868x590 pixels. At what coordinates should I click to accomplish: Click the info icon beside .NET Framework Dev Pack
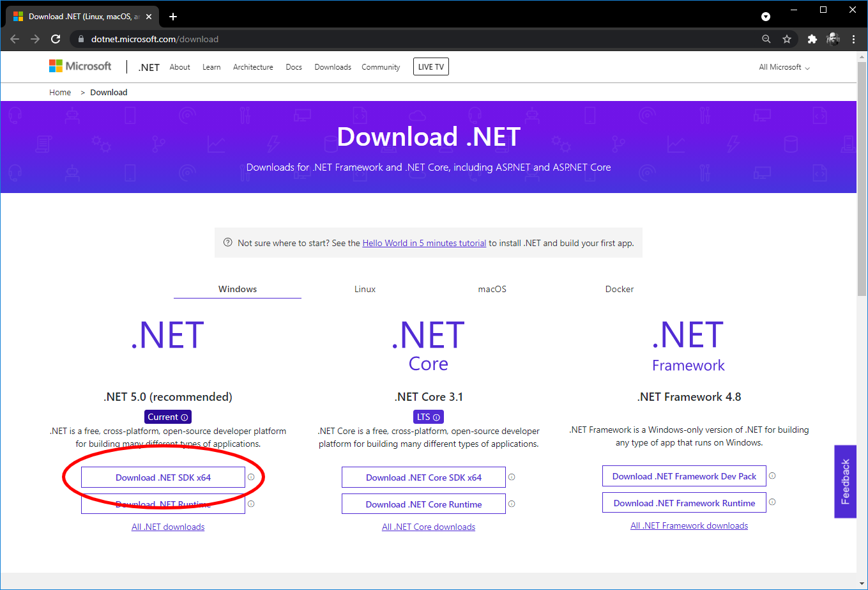pos(772,476)
